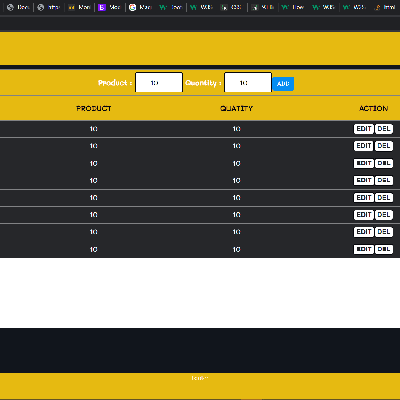Open the first globe bookmark in the bar
The width and height of the screenshot is (400, 400).
click(18, 7)
